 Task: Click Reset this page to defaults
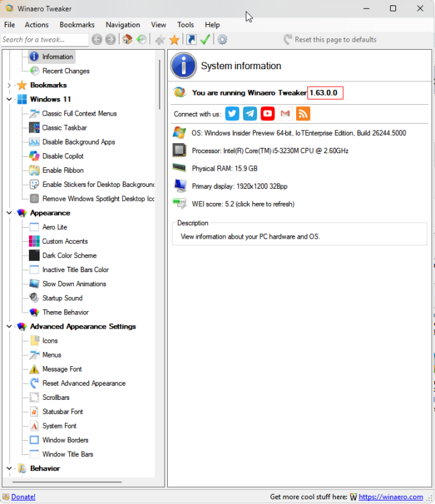coord(330,40)
